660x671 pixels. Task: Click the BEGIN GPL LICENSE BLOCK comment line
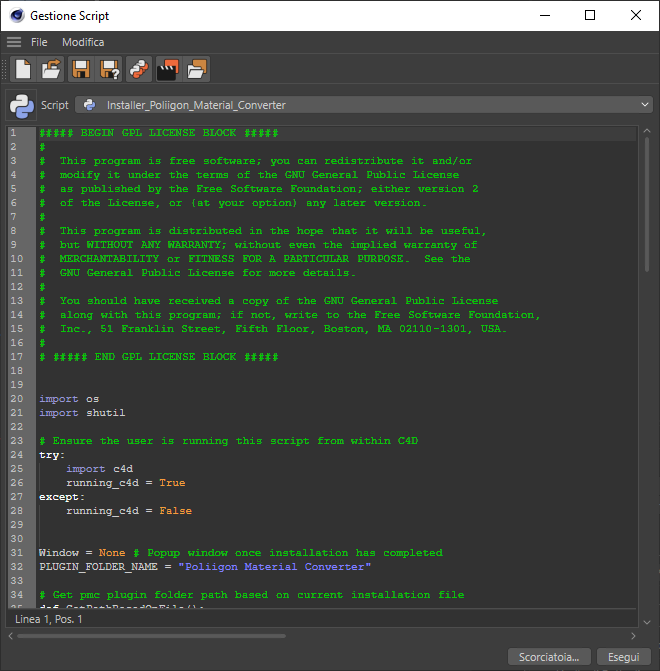[159, 133]
